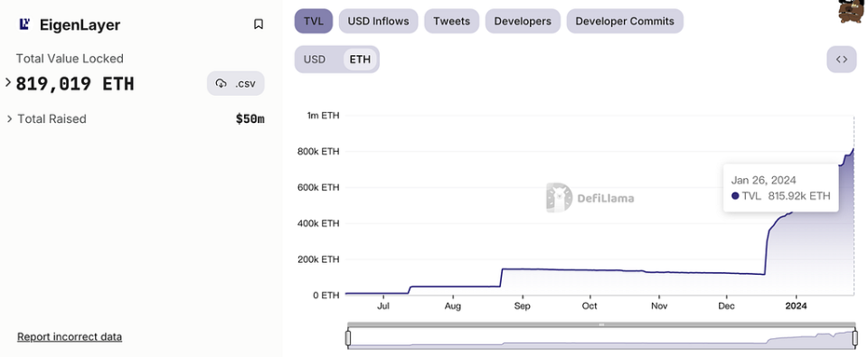Click the right handle of range slider

(854, 338)
